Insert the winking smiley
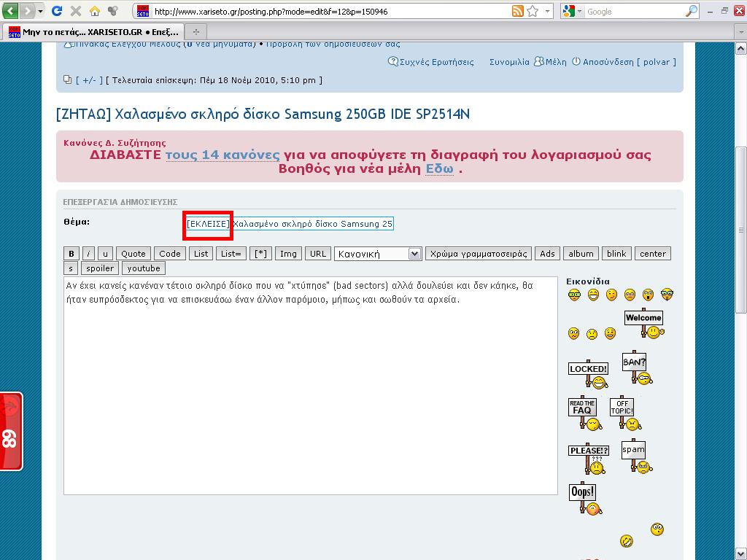This screenshot has height=560, width=747. point(612,295)
